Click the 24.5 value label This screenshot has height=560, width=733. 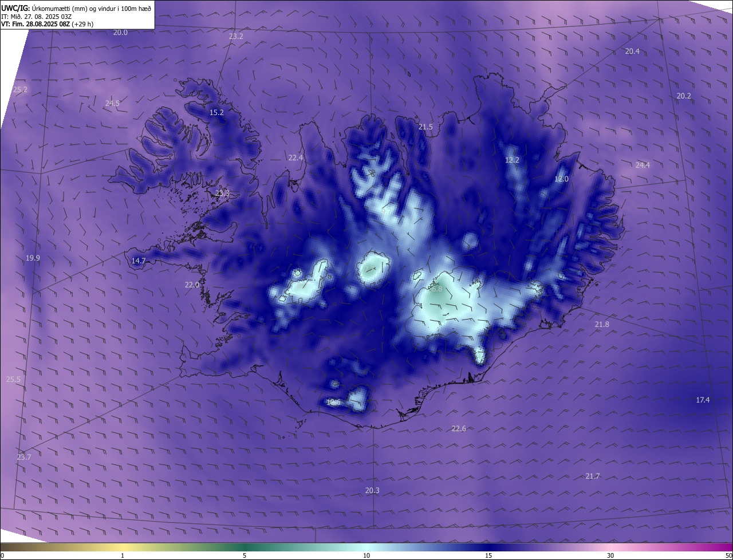pos(112,103)
